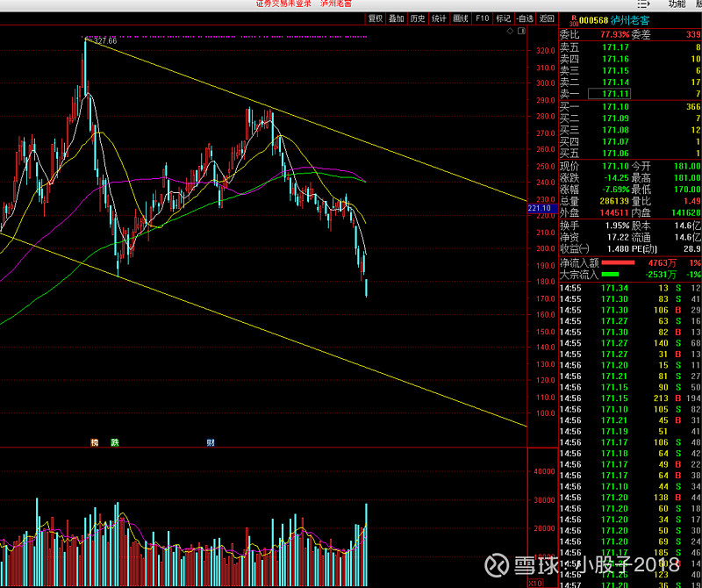Click the blue 221.10 price marker on the axis
The image size is (702, 588).
(542, 208)
